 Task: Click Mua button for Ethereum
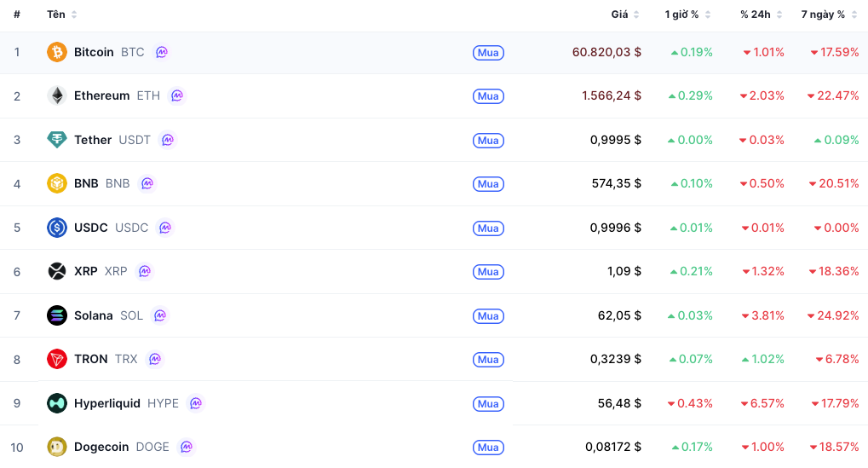[x=488, y=96]
